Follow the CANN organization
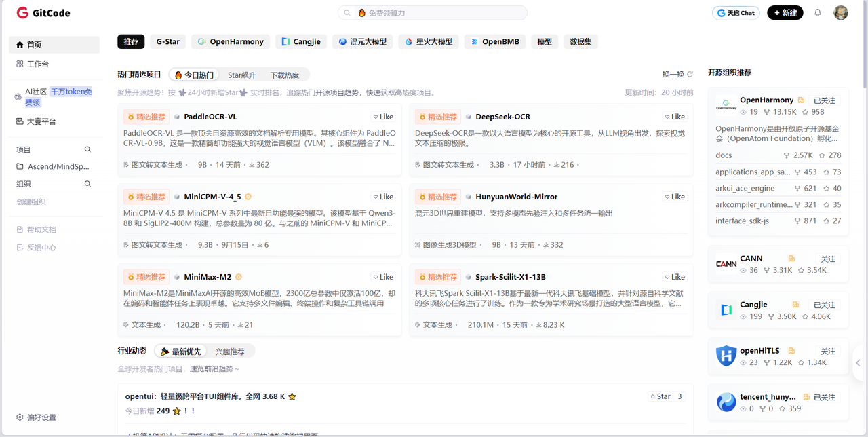Screen dimensions: 868x437 click(x=828, y=259)
